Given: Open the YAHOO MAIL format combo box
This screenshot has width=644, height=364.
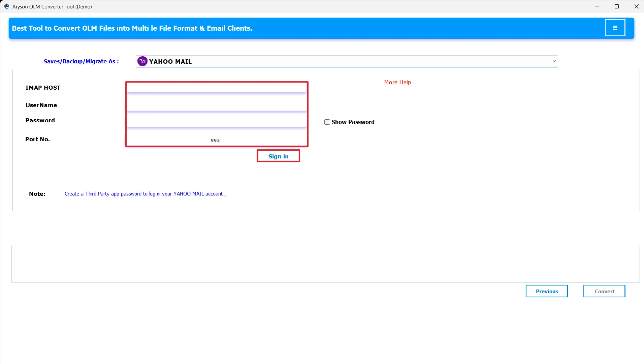Looking at the screenshot, I should click(337, 61).
